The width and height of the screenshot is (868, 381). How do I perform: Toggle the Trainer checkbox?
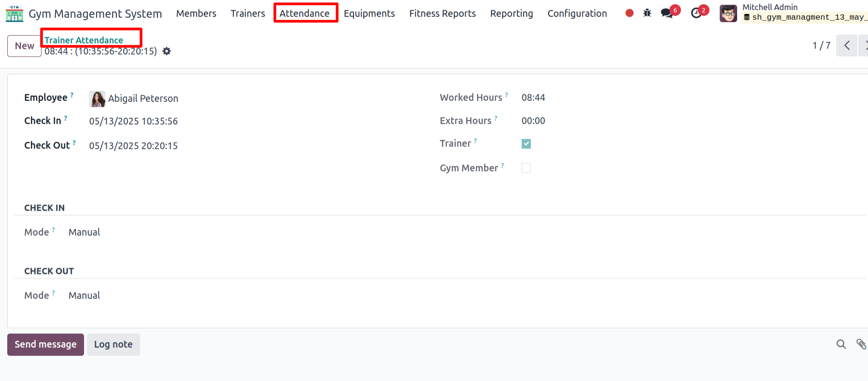tap(526, 144)
